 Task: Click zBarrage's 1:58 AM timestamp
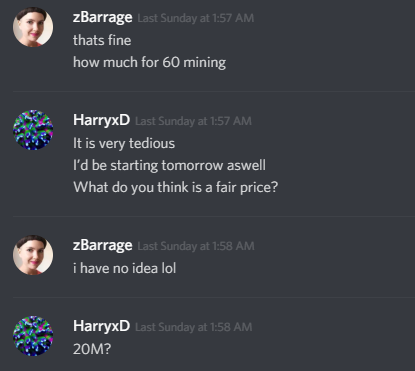[196, 246]
